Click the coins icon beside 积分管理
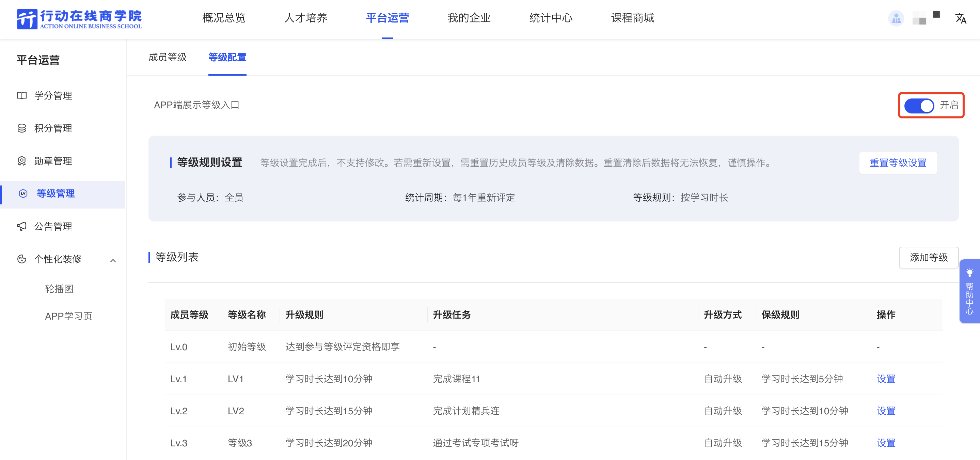The height and width of the screenshot is (460, 980). [22, 128]
